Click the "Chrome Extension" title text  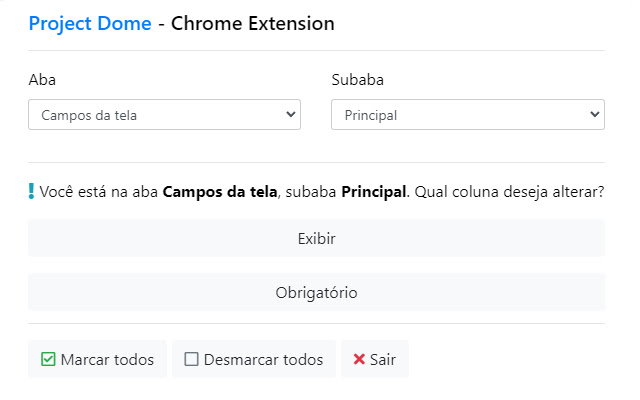[x=252, y=23]
